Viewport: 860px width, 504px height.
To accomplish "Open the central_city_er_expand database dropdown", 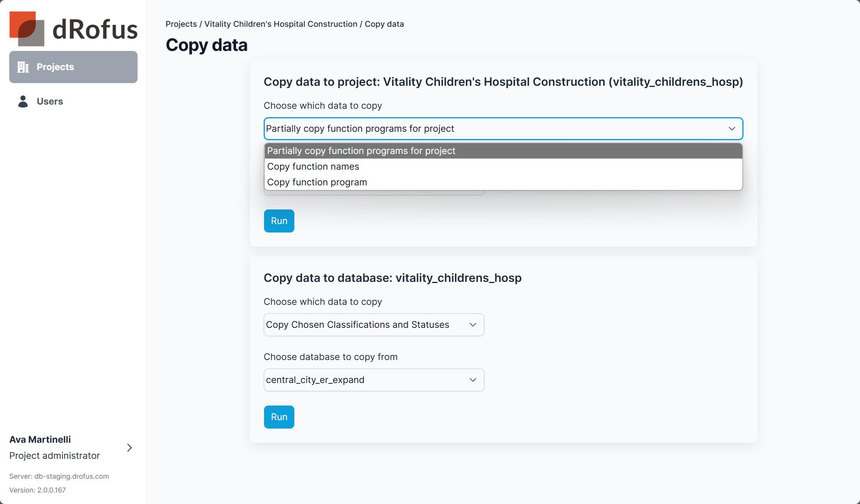I will (373, 380).
